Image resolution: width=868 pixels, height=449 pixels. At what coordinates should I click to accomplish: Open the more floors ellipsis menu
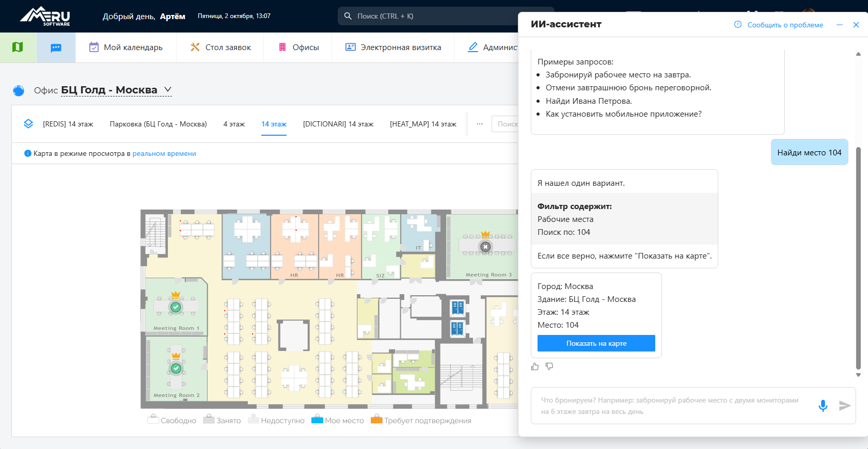coord(480,124)
